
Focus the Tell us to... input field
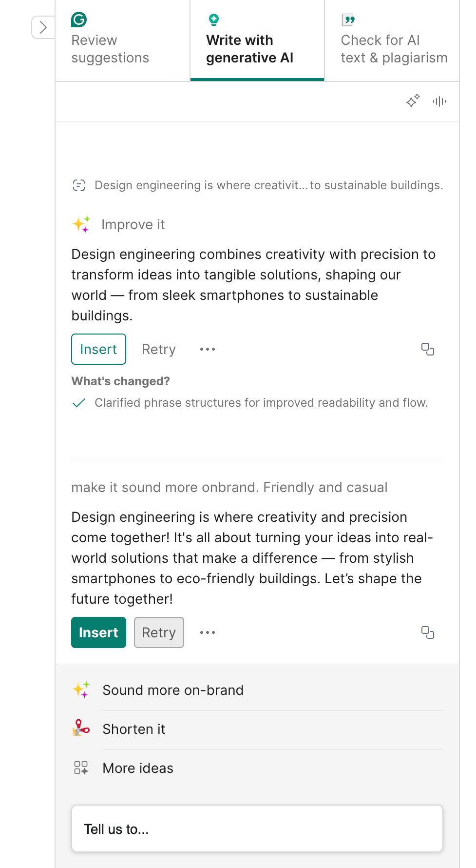[257, 829]
